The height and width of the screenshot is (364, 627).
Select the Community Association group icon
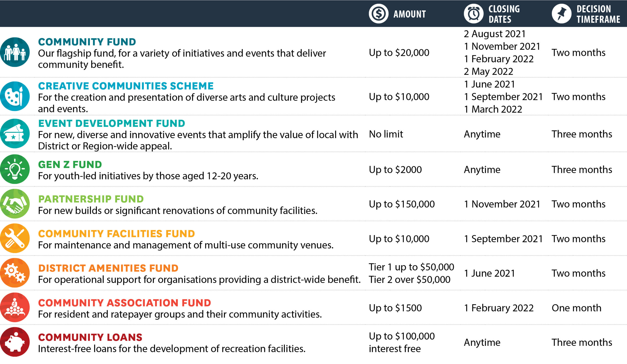click(15, 307)
